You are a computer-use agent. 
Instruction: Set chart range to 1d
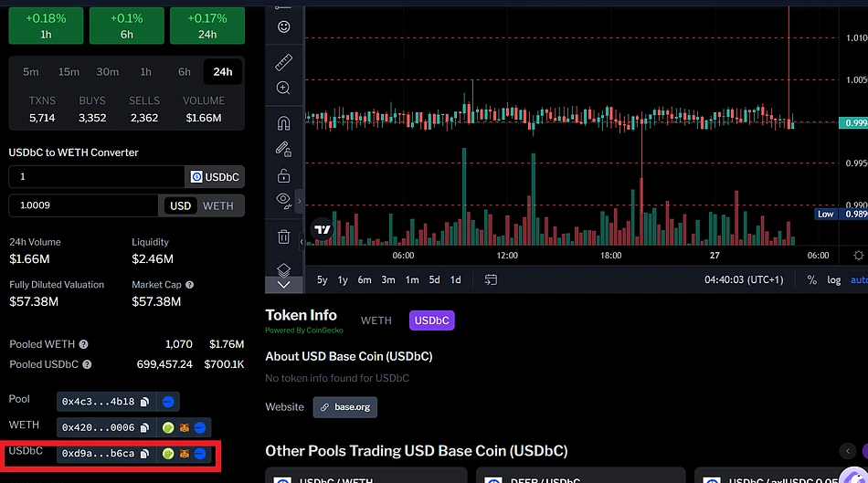pos(456,280)
